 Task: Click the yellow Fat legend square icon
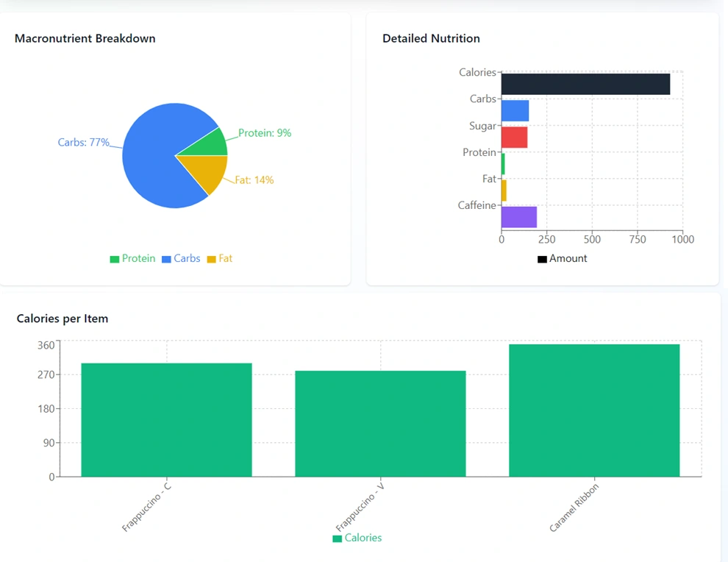pyautogui.click(x=211, y=259)
